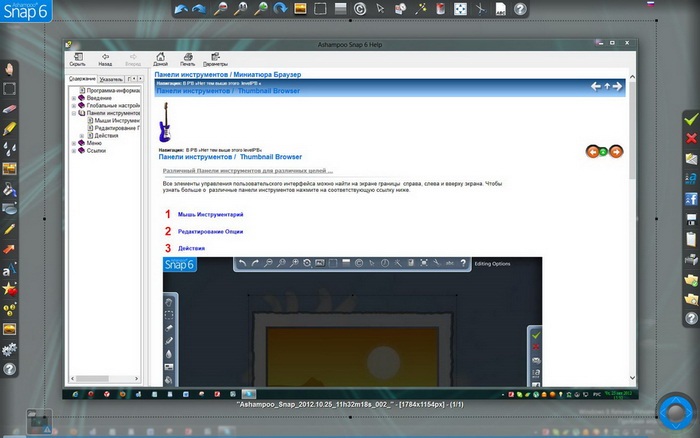Screen dimensions: 700x438
Task: Click the magic wand effects icon
Action: click(x=420, y=8)
